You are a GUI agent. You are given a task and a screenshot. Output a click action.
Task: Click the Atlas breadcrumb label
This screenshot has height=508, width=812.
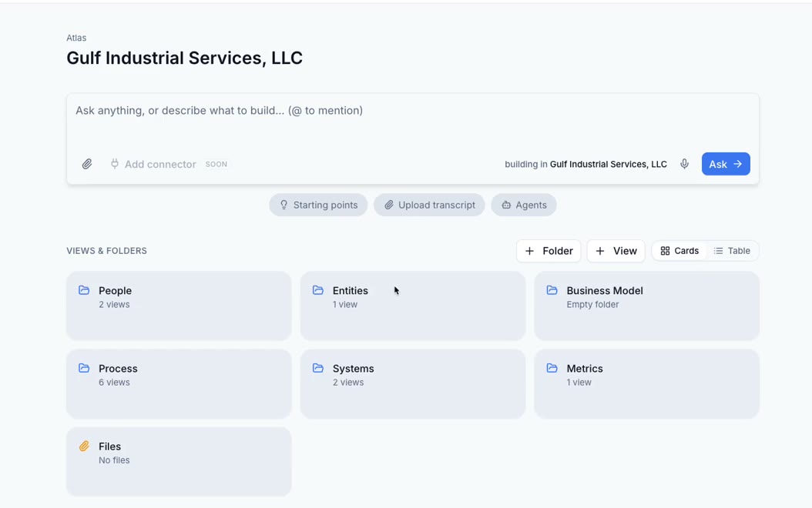pos(76,38)
